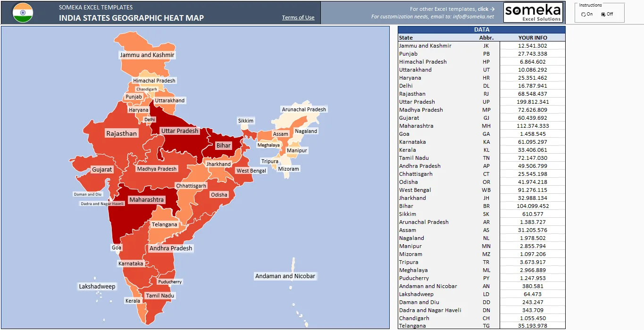
Task: Click the Someka Excel Solutions logo
Action: [533, 13]
